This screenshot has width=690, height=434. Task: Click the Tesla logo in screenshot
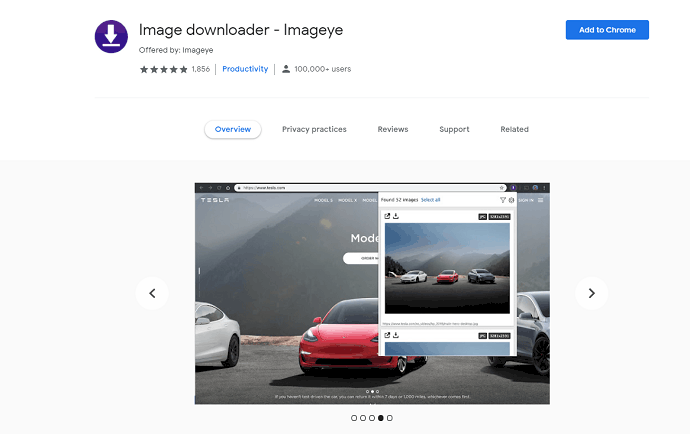pos(215,200)
